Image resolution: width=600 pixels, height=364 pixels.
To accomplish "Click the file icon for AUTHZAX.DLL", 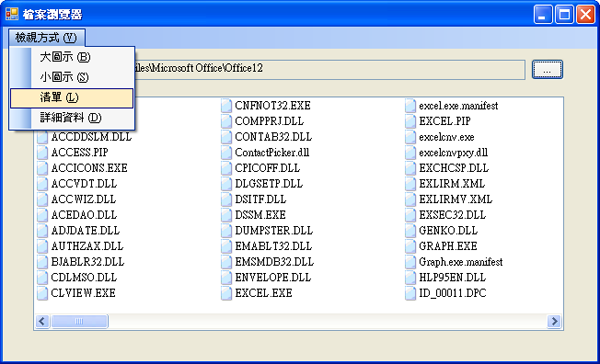I will [x=42, y=246].
